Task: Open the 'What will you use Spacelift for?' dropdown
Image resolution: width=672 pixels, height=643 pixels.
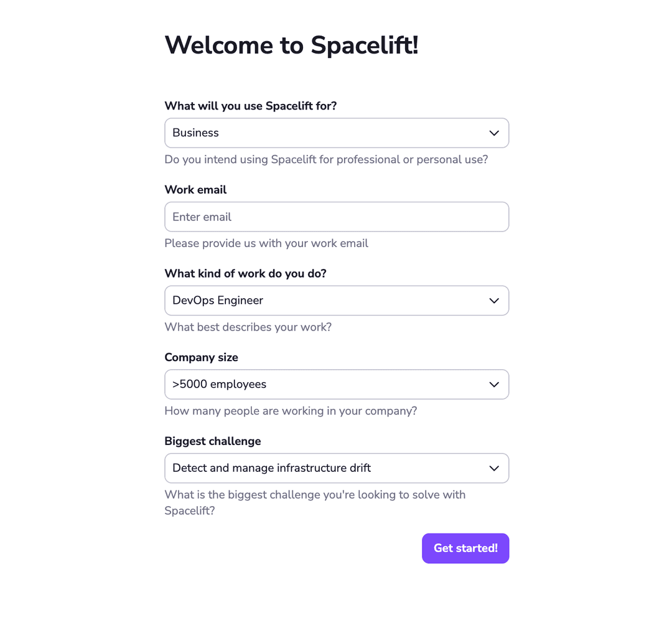Action: coord(337,133)
